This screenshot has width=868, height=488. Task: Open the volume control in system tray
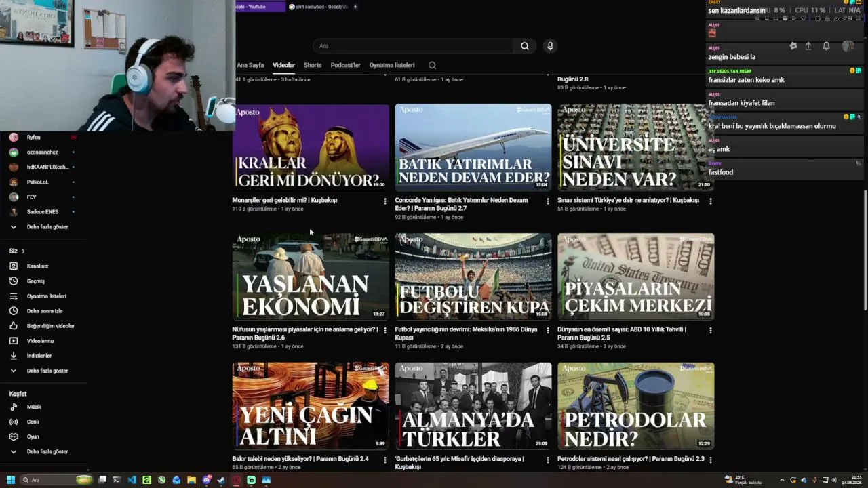click(833, 480)
